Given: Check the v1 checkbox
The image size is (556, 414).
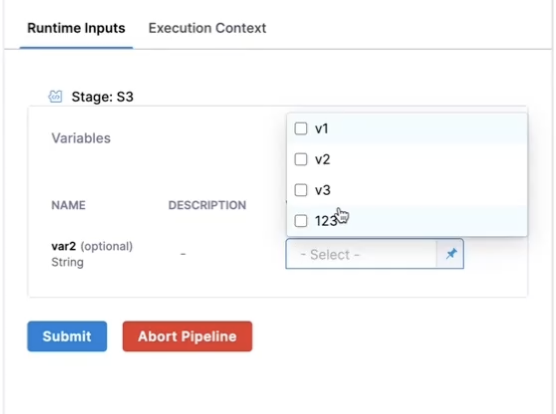Looking at the screenshot, I should point(301,129).
